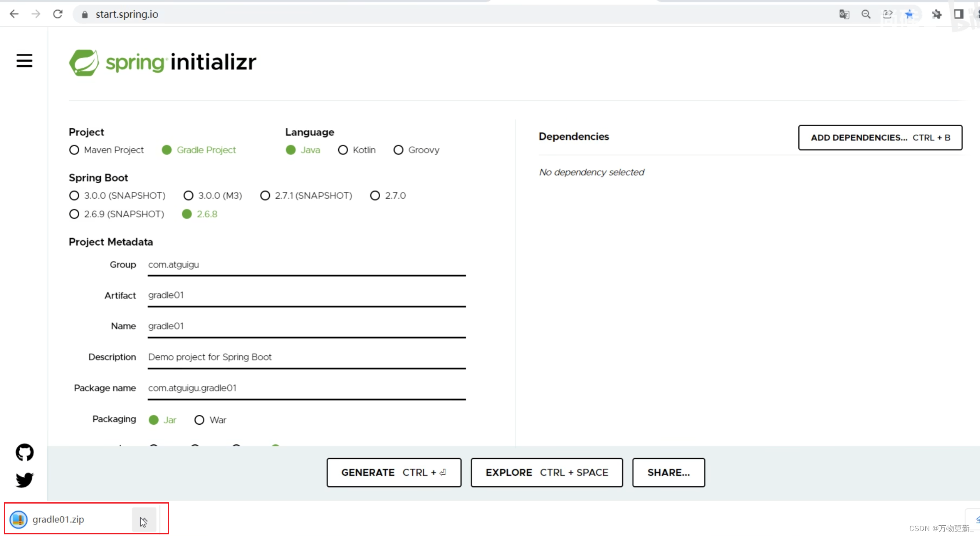Select Maven Project
Viewport: 980px width, 536px height.
coord(106,150)
